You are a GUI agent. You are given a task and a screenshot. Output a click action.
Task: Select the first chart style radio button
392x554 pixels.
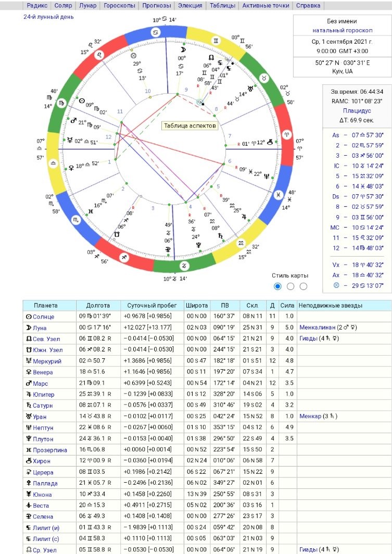click(277, 286)
